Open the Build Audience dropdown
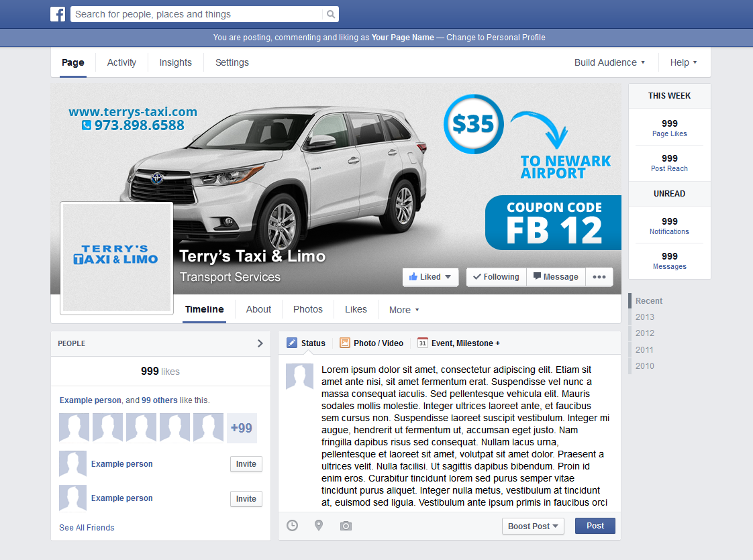Image resolution: width=753 pixels, height=560 pixels. [x=609, y=62]
